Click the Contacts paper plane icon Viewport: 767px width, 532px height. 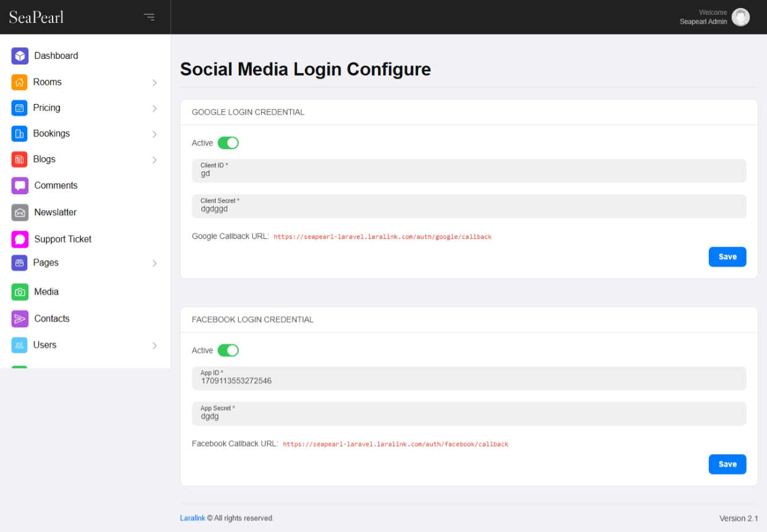click(x=20, y=319)
